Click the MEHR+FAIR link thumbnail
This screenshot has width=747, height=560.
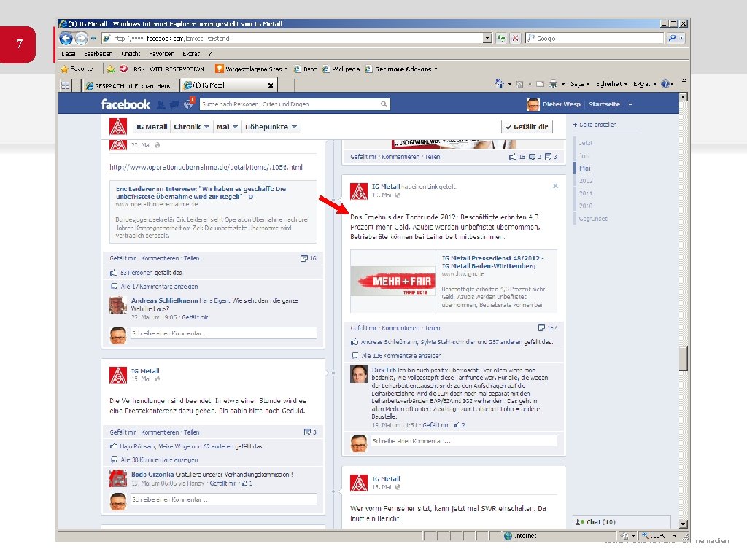(x=393, y=281)
